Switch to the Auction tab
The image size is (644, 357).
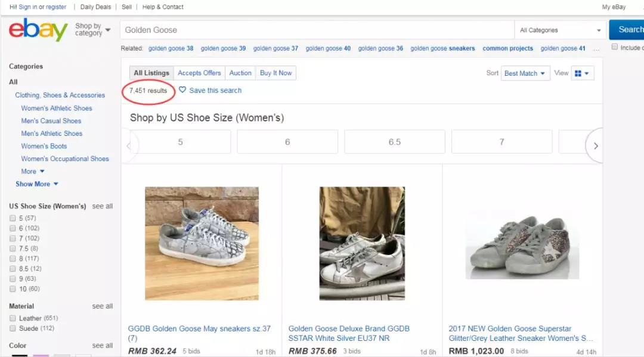click(x=240, y=73)
